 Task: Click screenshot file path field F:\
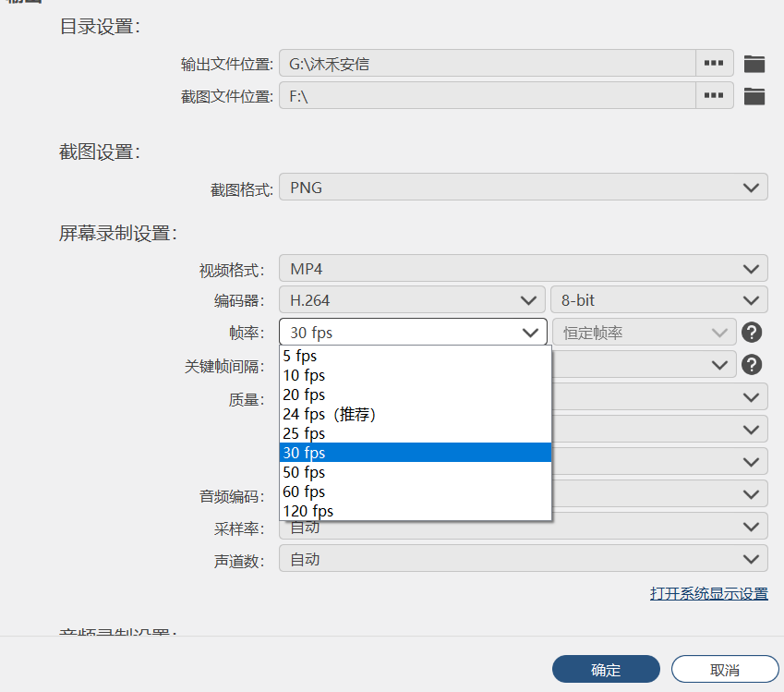(487, 95)
